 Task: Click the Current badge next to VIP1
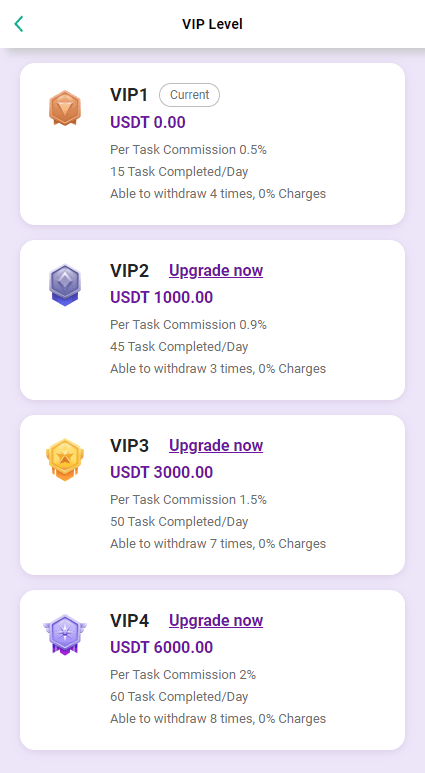click(189, 95)
